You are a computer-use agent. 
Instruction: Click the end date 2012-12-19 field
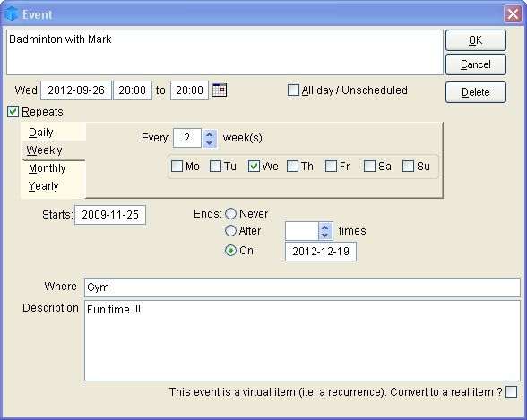pyautogui.click(x=321, y=252)
